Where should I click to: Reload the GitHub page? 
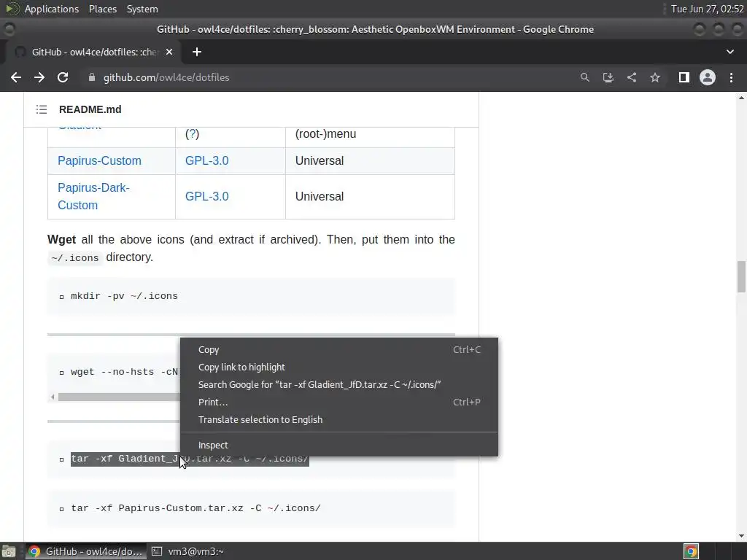[x=63, y=77]
